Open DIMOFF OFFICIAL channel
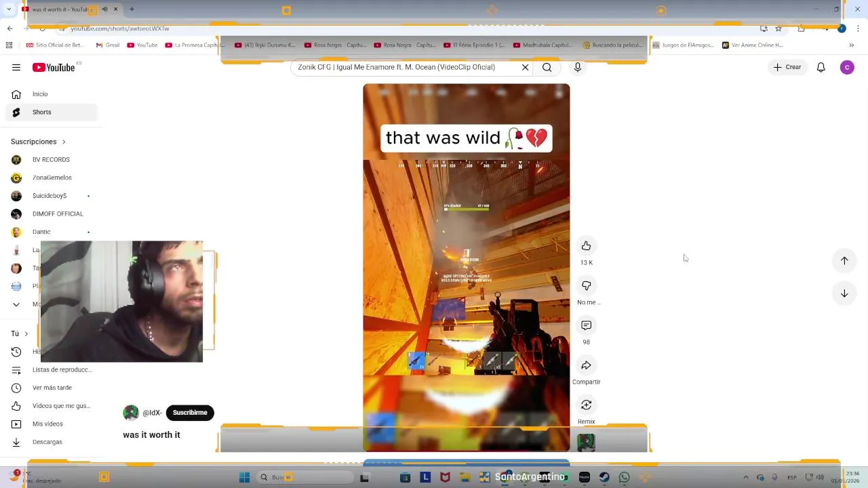Viewport: 868px width, 488px height. point(51,214)
